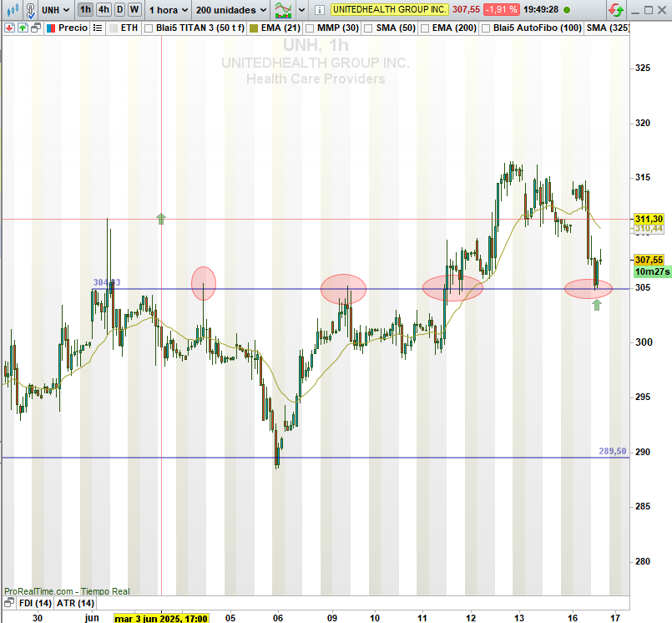Click the -1,91 % change badge

(502, 9)
